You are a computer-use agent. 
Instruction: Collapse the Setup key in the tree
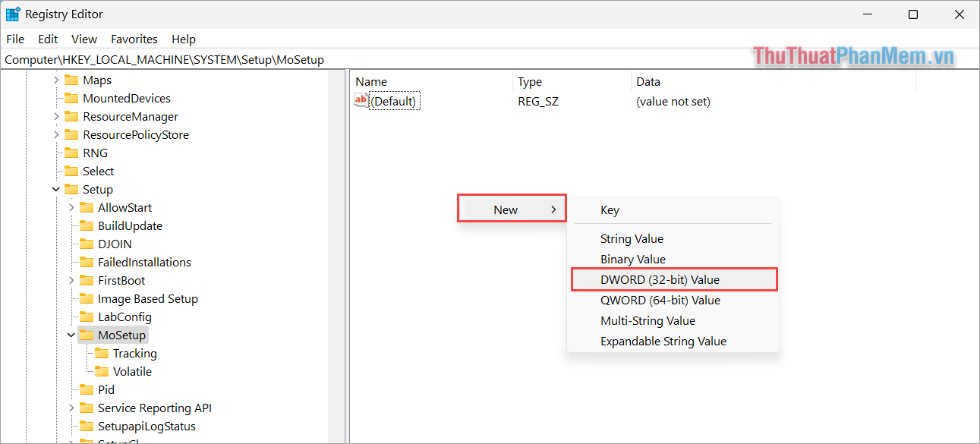coord(55,189)
